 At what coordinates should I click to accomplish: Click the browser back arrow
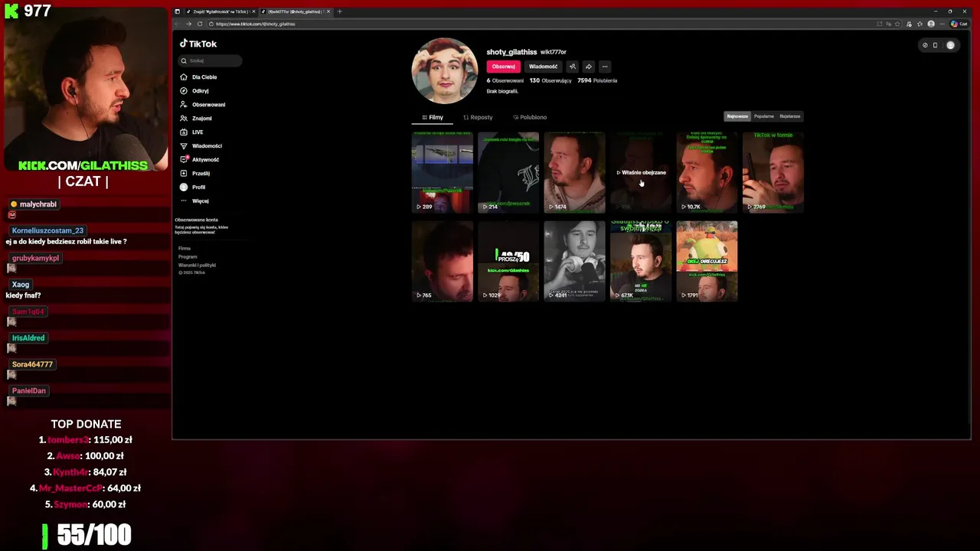pyautogui.click(x=178, y=24)
